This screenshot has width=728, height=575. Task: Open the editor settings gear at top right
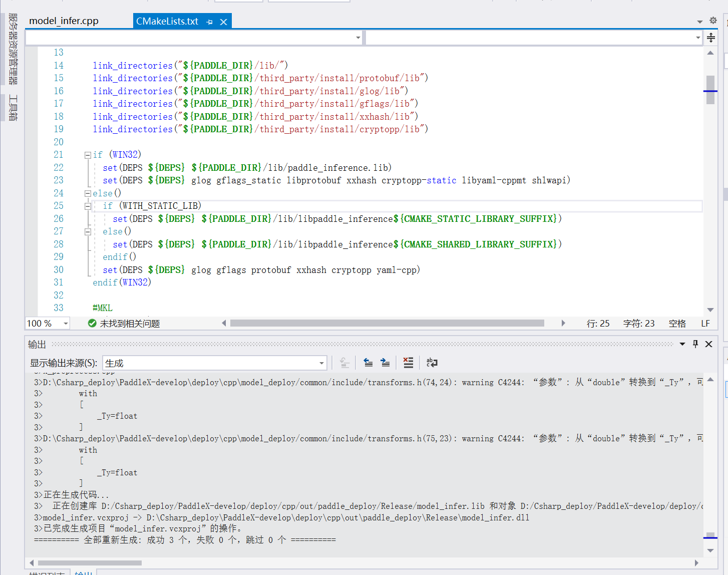713,21
